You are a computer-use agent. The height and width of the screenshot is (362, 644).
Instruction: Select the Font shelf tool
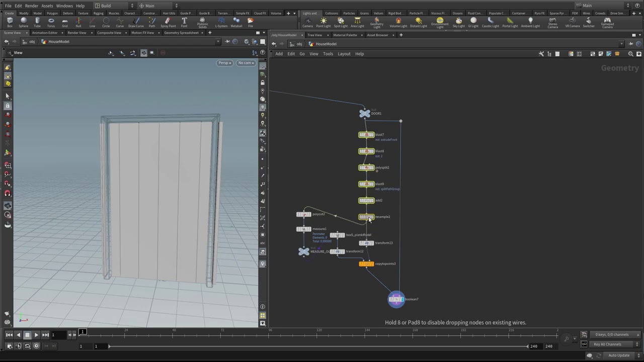(x=184, y=22)
